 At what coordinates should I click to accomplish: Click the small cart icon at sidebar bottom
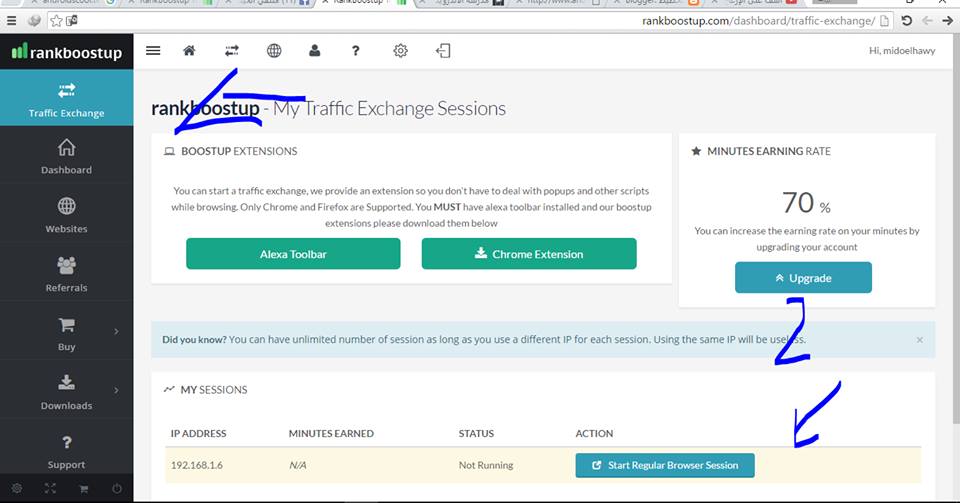[x=84, y=488]
